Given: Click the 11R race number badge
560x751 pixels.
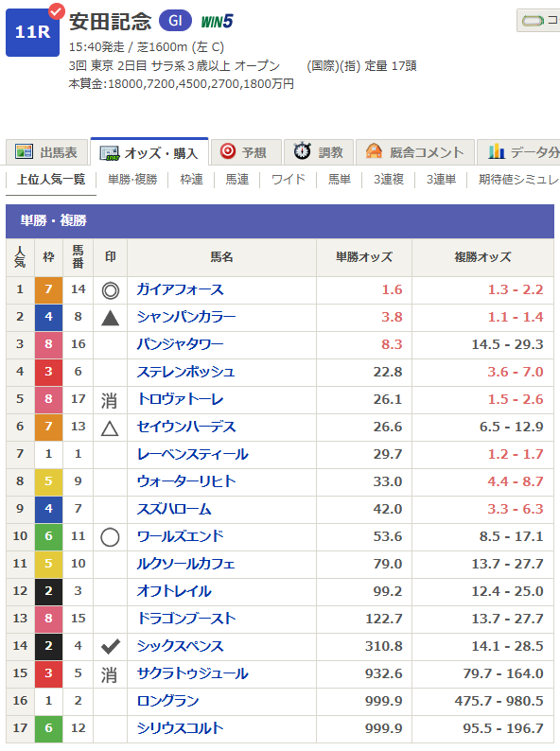Looking at the screenshot, I should 32,32.
